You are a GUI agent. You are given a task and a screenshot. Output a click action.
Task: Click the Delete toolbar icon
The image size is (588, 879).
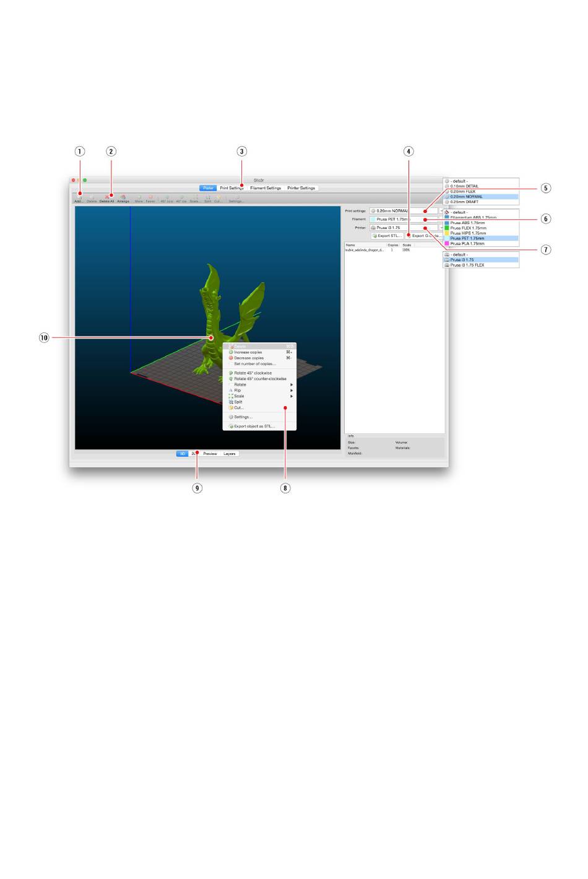pyautogui.click(x=92, y=199)
